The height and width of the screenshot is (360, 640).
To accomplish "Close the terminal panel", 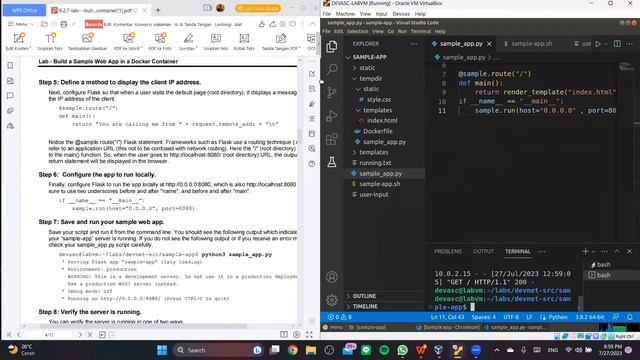I will (629, 251).
